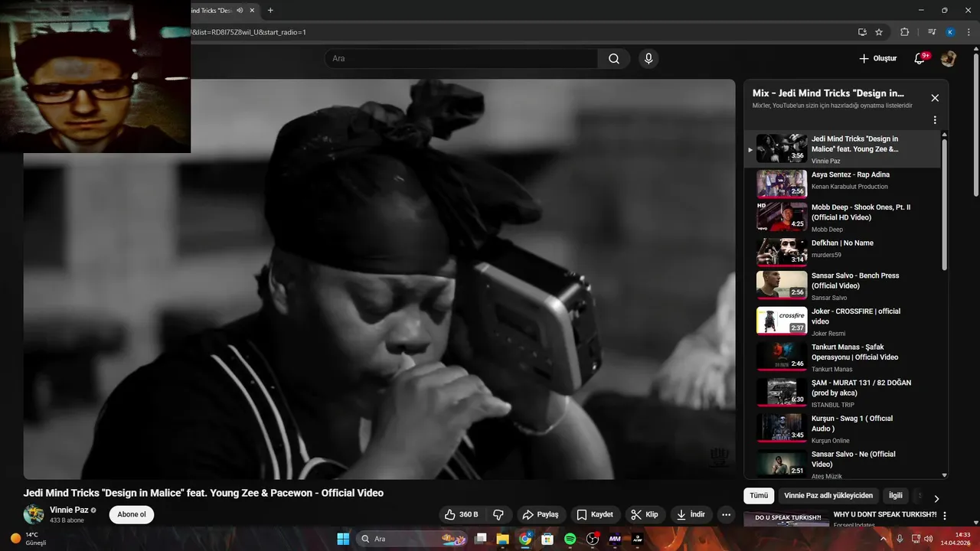The image size is (980, 551).
Task: Open Spotify from the taskbar
Action: point(570,539)
